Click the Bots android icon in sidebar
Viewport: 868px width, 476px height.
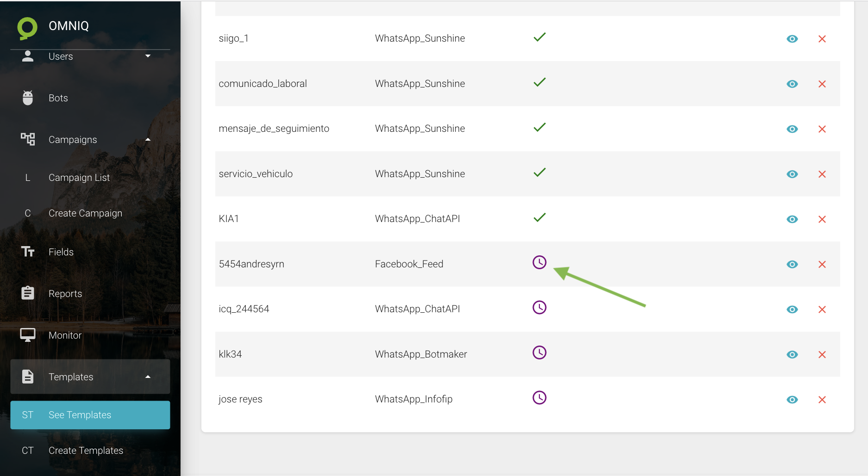click(28, 98)
